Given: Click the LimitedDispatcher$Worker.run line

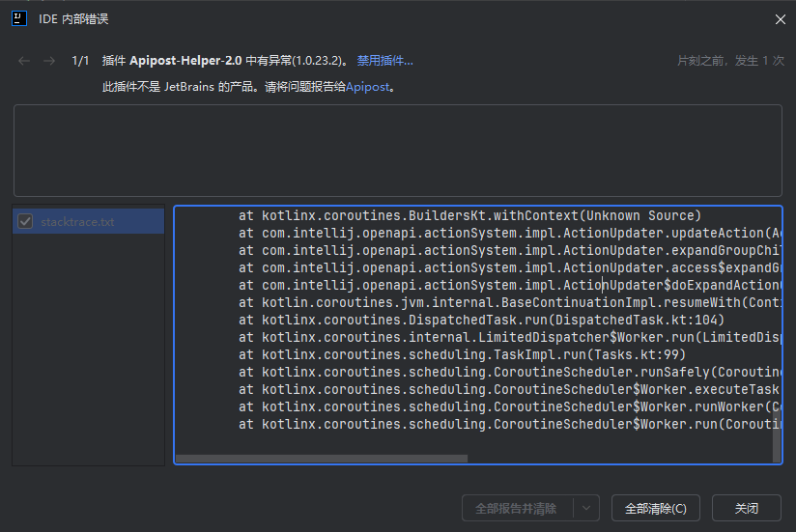Looking at the screenshot, I should [510, 337].
